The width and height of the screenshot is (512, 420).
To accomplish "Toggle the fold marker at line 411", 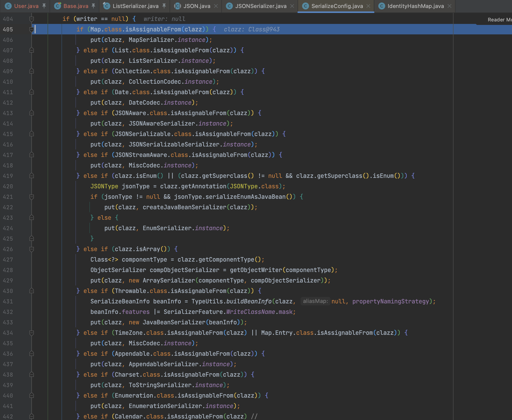I will click(32, 92).
